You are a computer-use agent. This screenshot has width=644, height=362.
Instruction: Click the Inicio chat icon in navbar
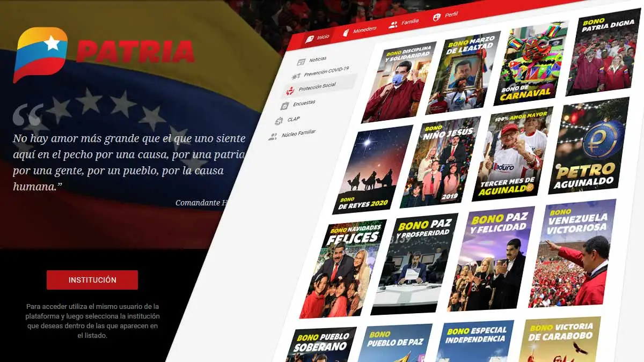pyautogui.click(x=310, y=39)
